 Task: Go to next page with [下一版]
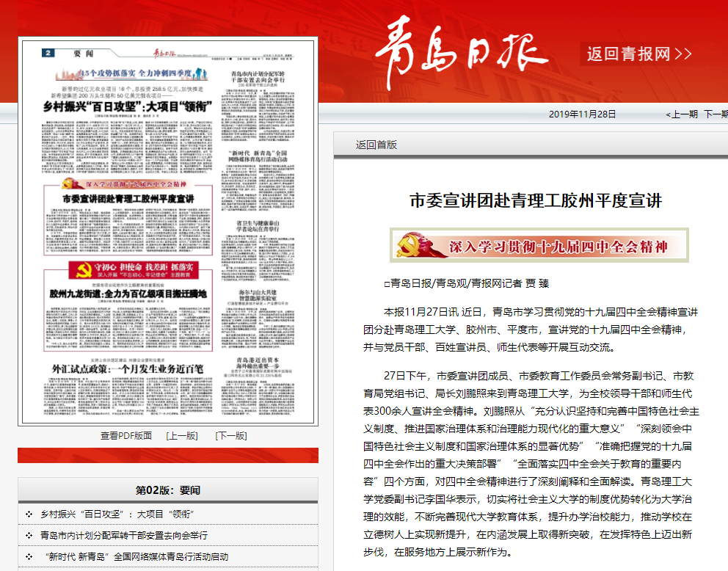pyautogui.click(x=230, y=435)
